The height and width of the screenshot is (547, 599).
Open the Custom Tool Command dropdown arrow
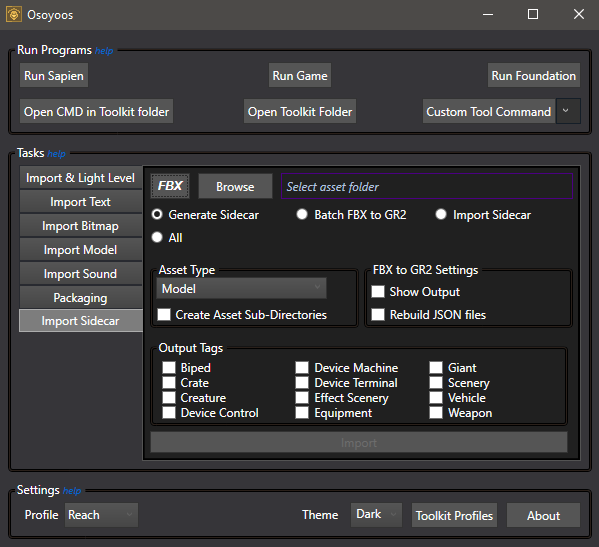coord(568,111)
